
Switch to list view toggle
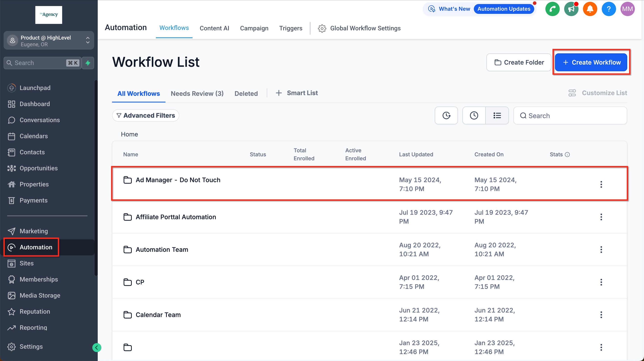pyautogui.click(x=497, y=116)
